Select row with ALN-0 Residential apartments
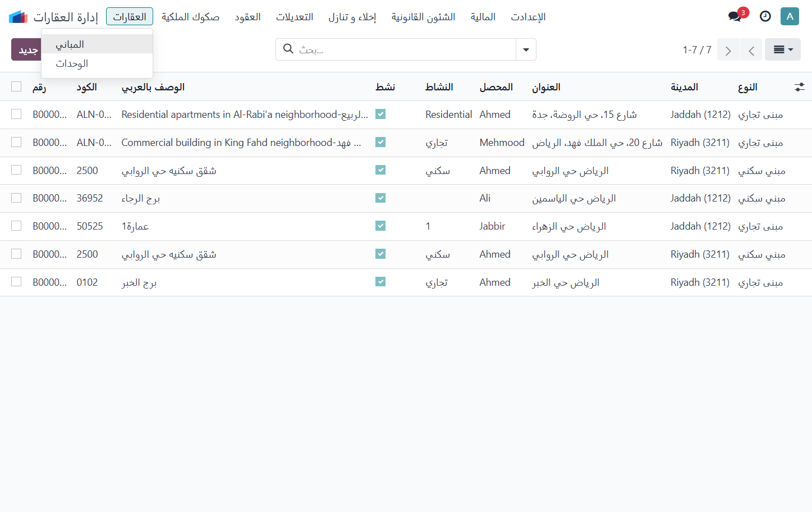The height and width of the screenshot is (512, 812). coord(16,114)
